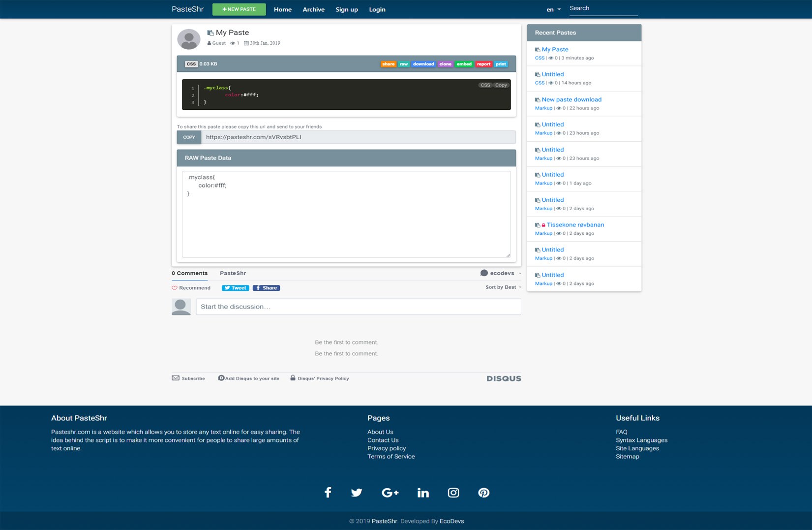Viewport: 812px width, 530px height.
Task: Open Sign up in the navigation bar
Action: pos(347,9)
